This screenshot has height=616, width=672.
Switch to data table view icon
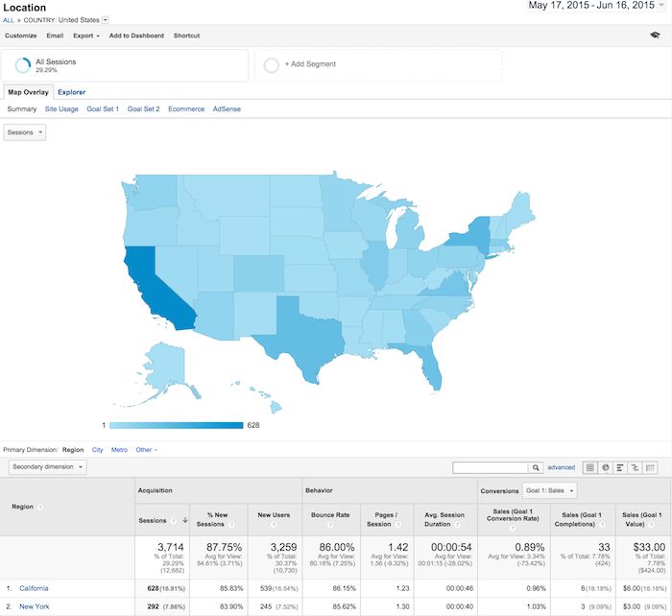(x=591, y=467)
